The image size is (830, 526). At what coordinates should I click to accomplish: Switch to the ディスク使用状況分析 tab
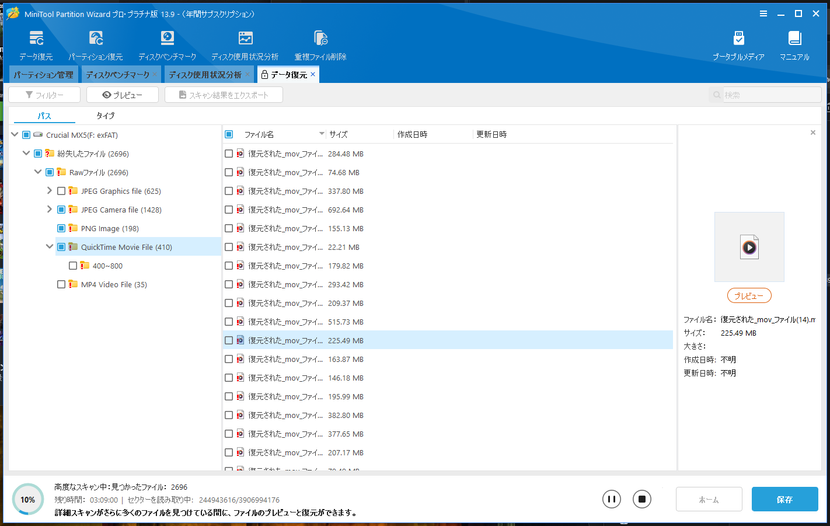[x=205, y=75]
